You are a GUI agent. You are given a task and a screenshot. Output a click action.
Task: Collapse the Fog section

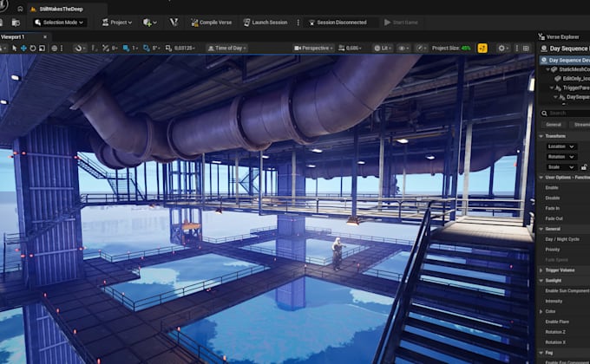click(541, 353)
